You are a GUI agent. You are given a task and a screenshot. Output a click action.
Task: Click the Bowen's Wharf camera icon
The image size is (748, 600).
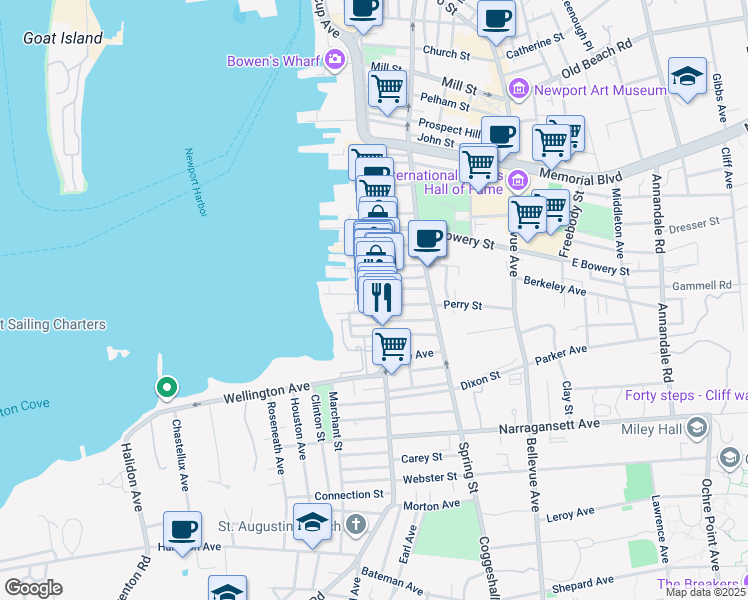(x=334, y=60)
